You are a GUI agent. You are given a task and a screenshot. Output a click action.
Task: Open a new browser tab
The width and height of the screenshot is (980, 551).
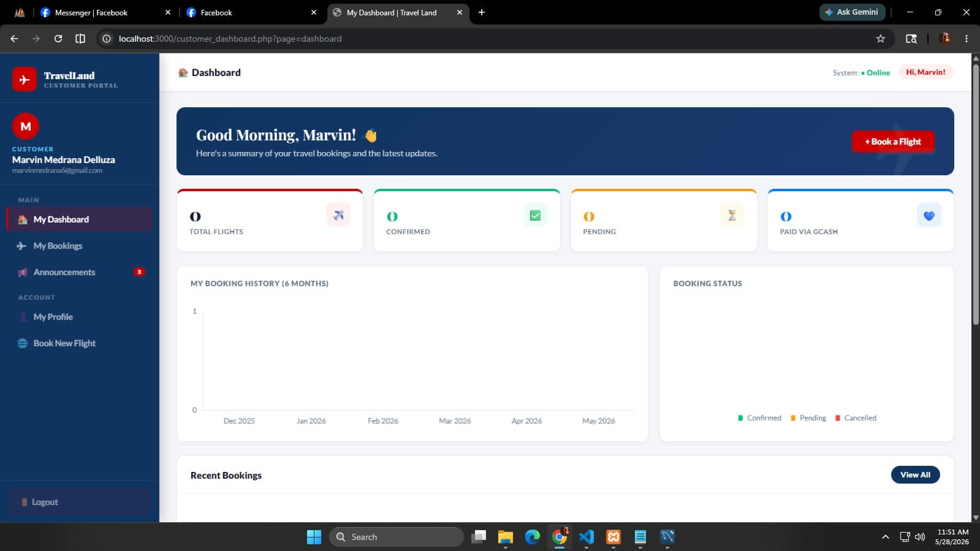[x=482, y=12]
